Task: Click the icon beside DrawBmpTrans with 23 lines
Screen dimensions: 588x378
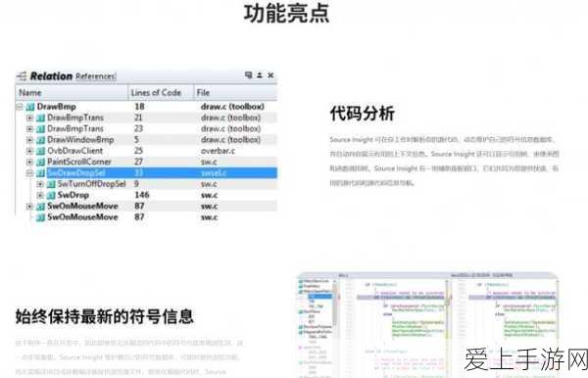Action: pos(40,129)
